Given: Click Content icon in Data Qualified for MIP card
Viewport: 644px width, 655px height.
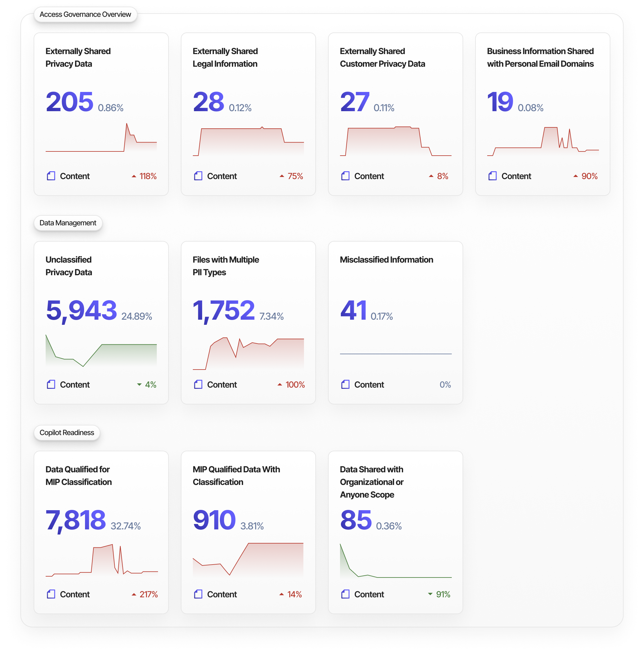Looking at the screenshot, I should click(51, 594).
